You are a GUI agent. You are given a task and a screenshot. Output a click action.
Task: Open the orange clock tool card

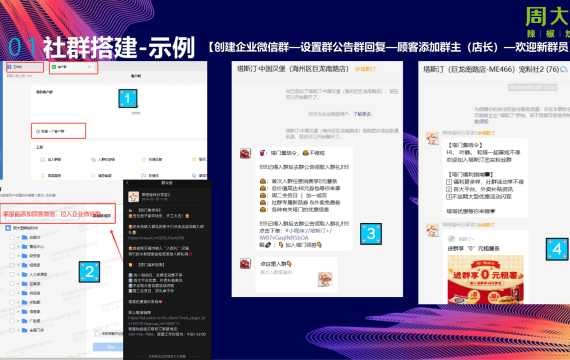161,159
